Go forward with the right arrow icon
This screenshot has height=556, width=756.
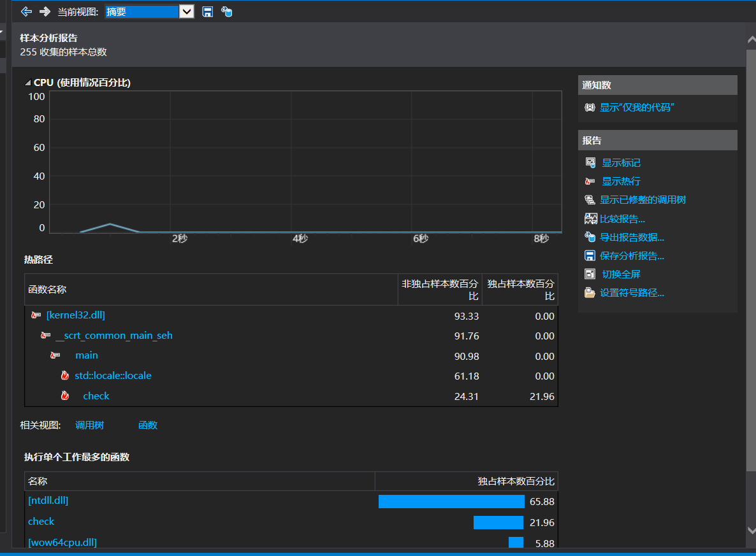45,11
